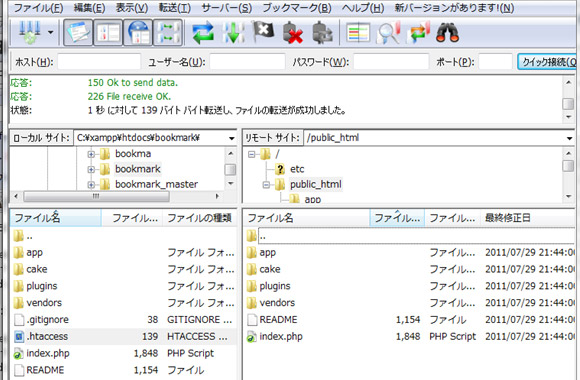This screenshot has height=380, width=580.
Task: Toggle remote directory tree display
Action: [x=138, y=33]
